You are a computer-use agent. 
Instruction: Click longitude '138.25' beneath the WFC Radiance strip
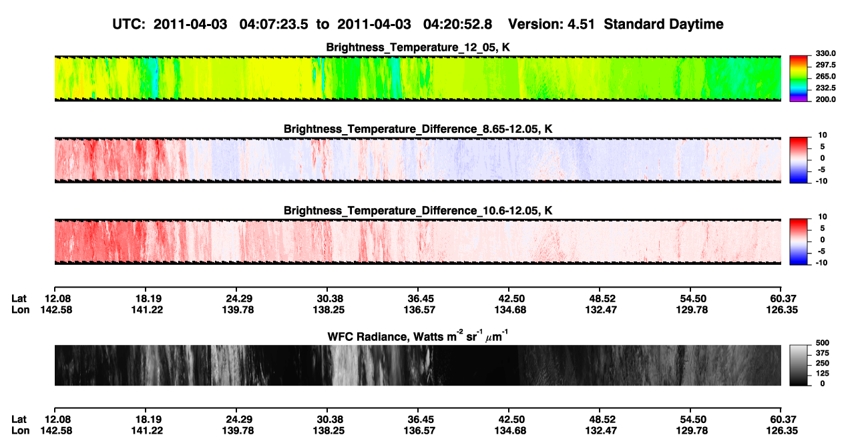tap(329, 430)
